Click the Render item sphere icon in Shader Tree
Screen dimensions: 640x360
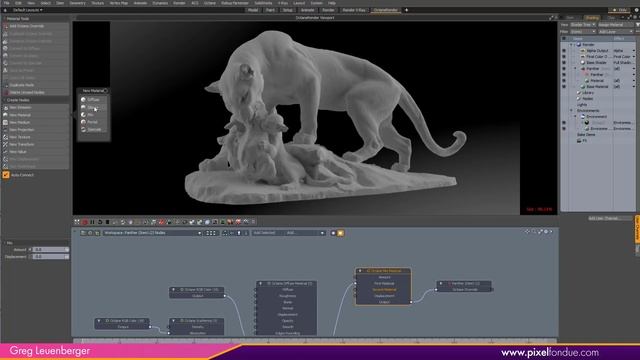tap(579, 44)
